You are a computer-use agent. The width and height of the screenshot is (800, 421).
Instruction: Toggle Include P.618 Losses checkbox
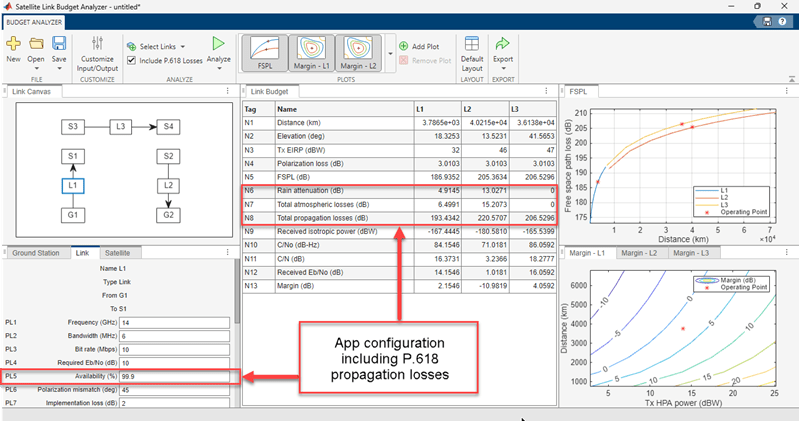pos(133,62)
